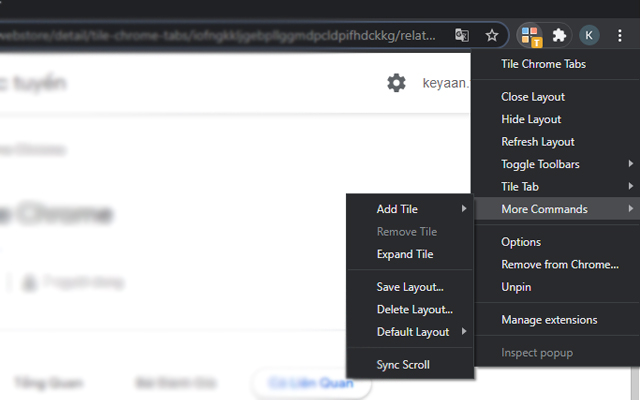This screenshot has width=640, height=400.
Task: Open Manage extensions
Action: tap(556, 320)
